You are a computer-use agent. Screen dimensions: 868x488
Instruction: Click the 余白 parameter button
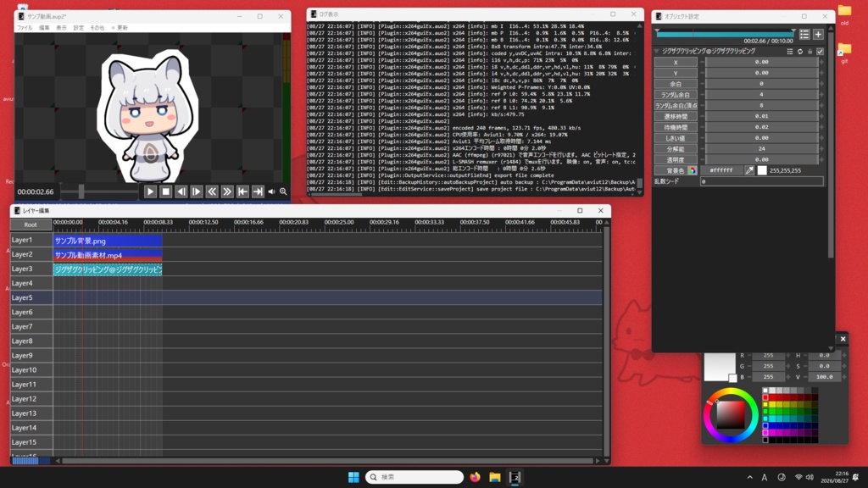pyautogui.click(x=676, y=84)
